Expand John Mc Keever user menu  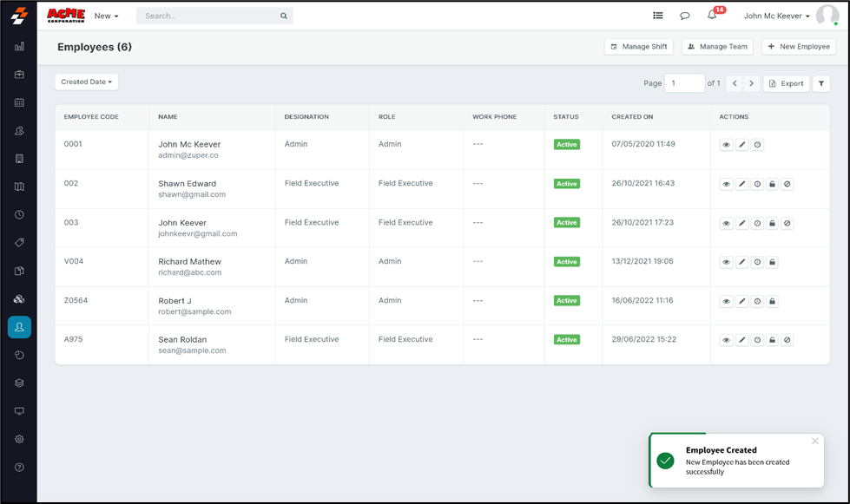[x=777, y=16]
